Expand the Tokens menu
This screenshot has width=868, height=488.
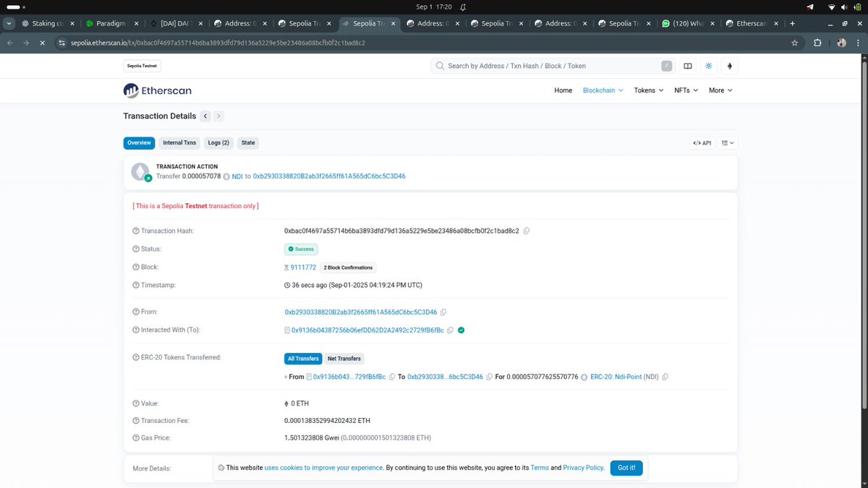pos(648,90)
